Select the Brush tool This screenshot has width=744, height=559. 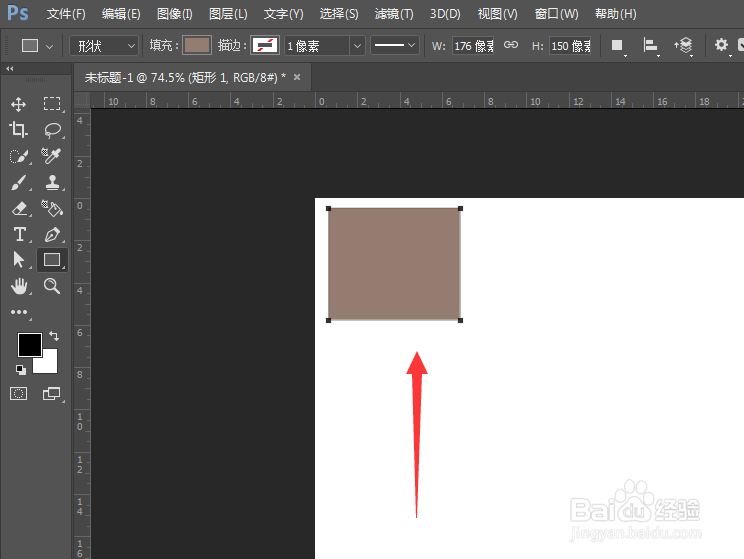point(19,182)
